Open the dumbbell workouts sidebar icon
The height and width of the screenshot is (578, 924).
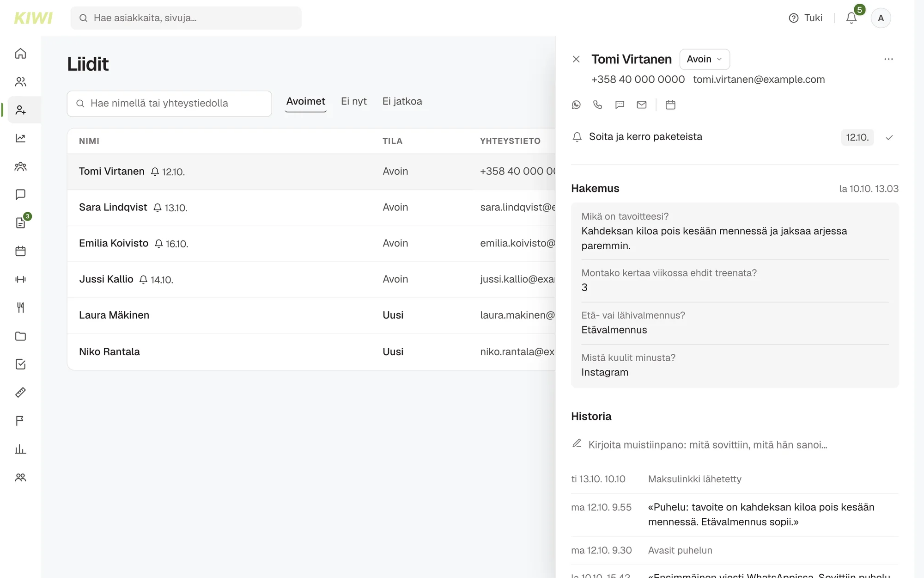pyautogui.click(x=20, y=279)
